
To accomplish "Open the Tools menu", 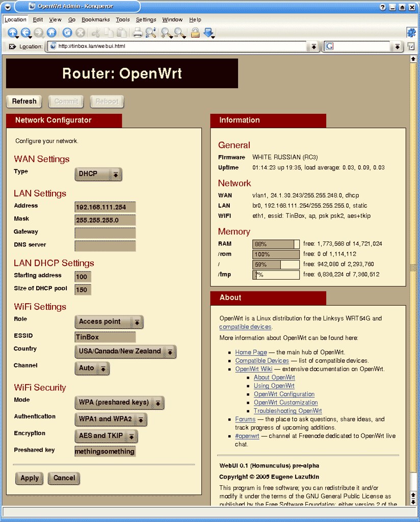I will click(x=123, y=19).
